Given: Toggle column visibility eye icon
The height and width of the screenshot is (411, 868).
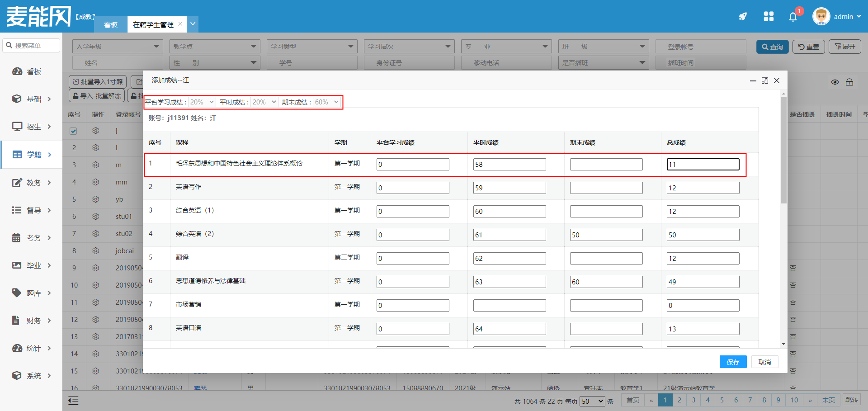Looking at the screenshot, I should [x=835, y=82].
